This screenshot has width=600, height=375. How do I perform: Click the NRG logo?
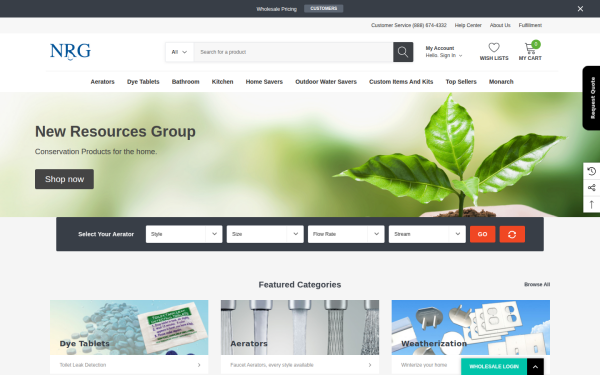pos(70,51)
